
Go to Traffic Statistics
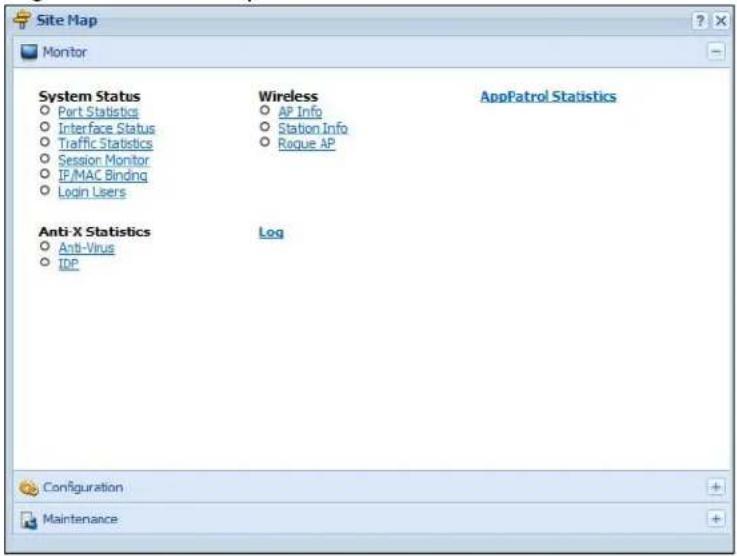tap(105, 144)
